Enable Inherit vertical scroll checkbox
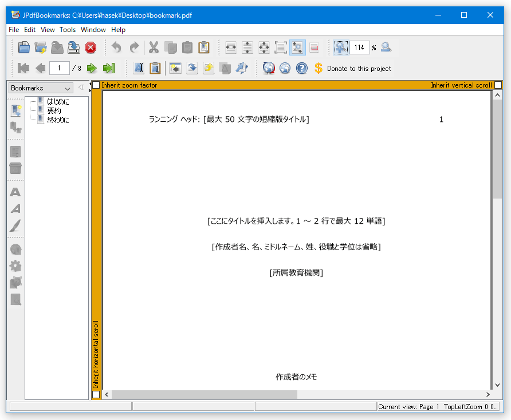 pos(498,85)
